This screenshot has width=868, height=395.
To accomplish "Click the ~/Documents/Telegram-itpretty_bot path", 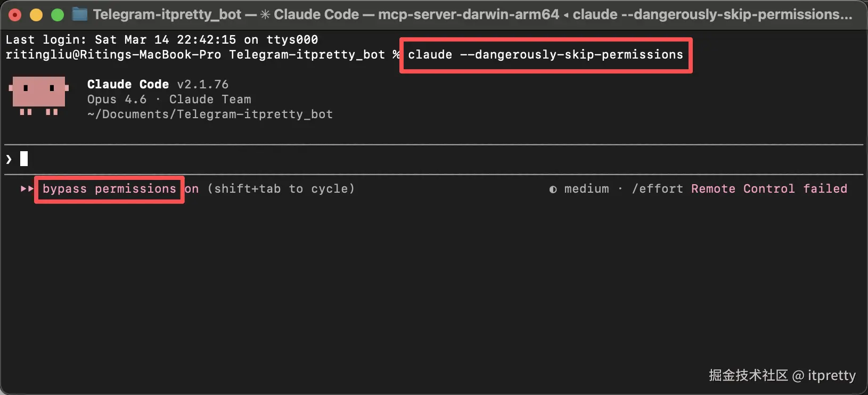I will [210, 114].
